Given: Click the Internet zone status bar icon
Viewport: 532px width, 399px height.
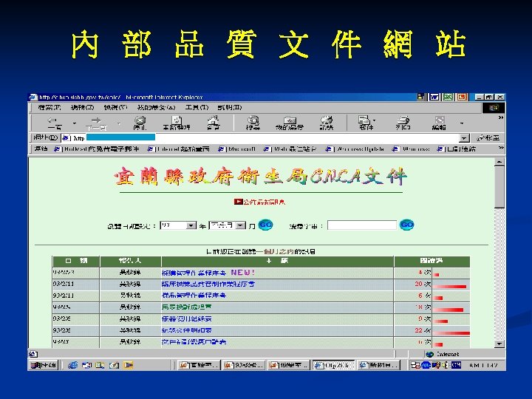Looking at the screenshot, I should (x=430, y=354).
